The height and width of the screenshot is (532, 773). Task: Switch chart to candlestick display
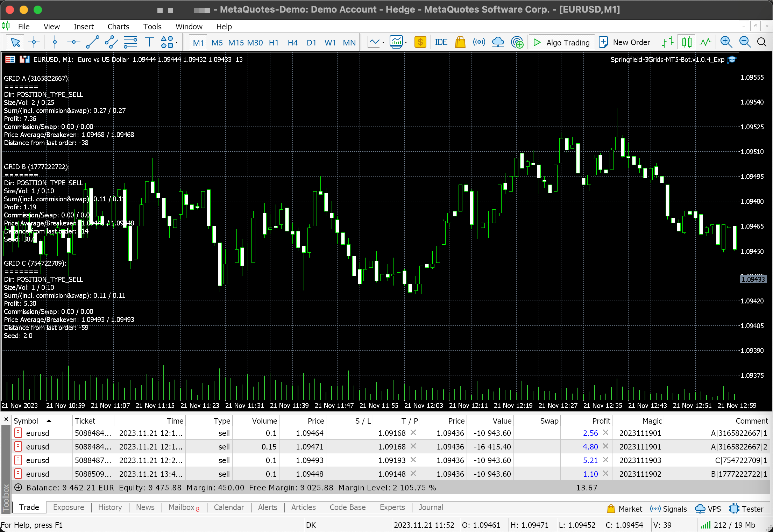click(x=687, y=43)
